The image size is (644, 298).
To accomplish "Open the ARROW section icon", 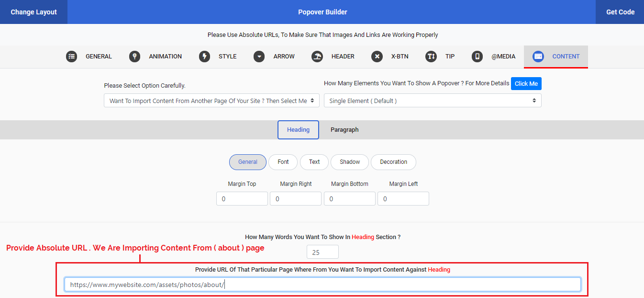I will tap(259, 56).
